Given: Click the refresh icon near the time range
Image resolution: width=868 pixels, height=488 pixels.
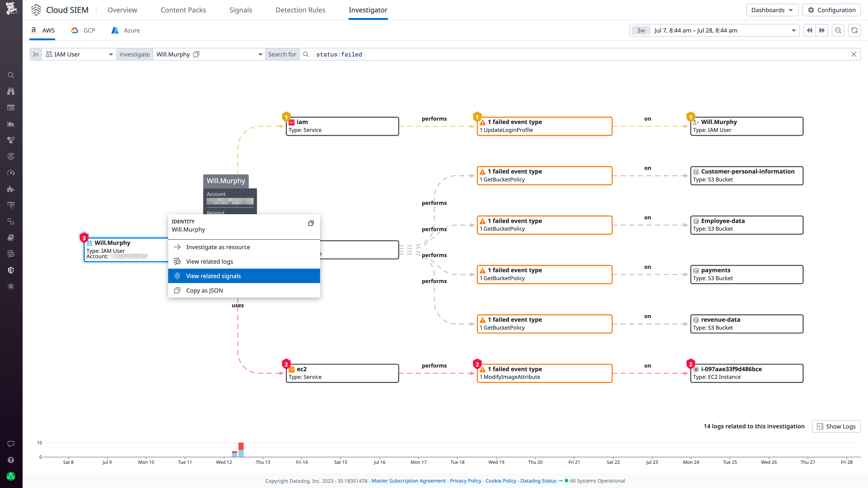Looking at the screenshot, I should click(854, 30).
